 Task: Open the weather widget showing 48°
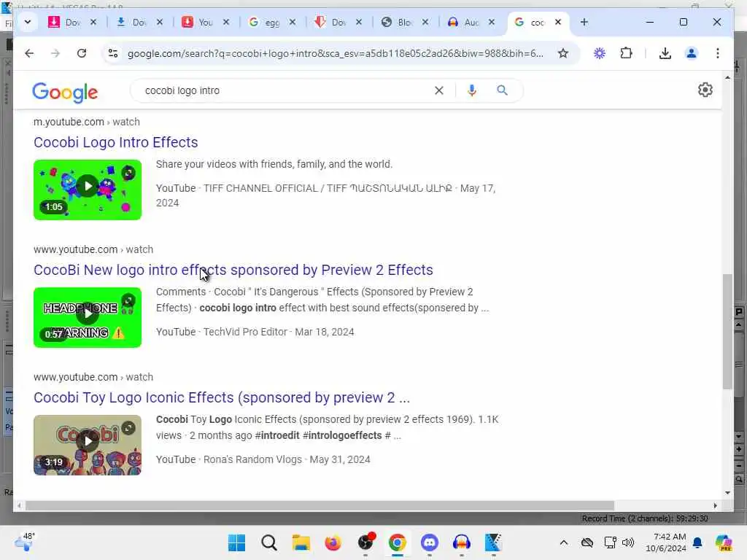click(x=25, y=542)
